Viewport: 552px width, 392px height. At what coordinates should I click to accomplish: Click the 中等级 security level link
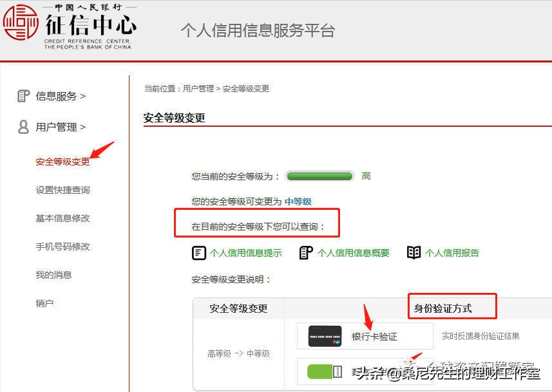(299, 201)
